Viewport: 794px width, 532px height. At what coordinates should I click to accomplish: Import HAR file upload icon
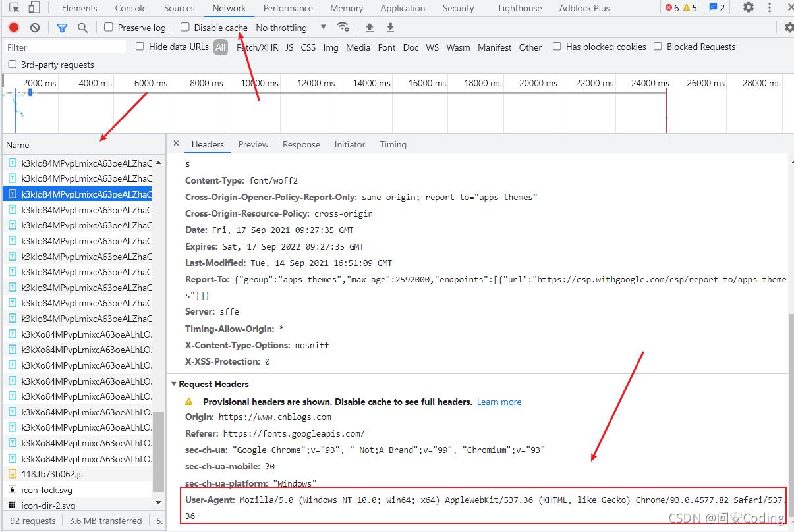[x=370, y=27]
